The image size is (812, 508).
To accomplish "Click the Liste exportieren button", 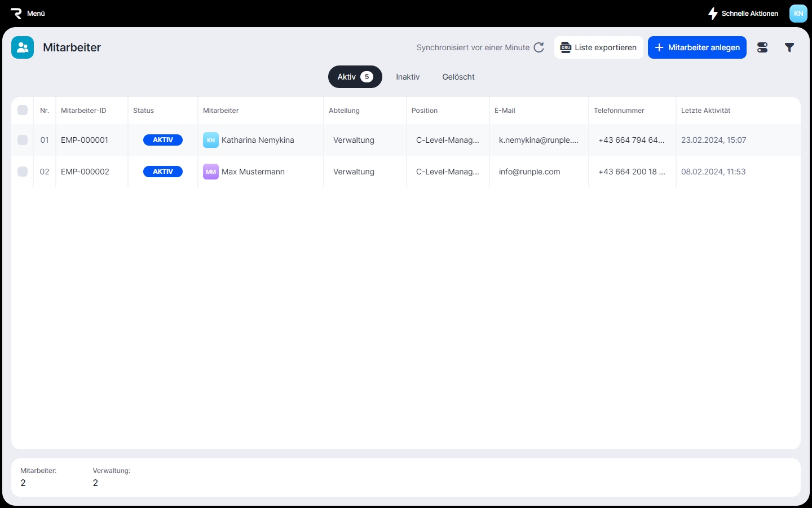I will click(598, 47).
